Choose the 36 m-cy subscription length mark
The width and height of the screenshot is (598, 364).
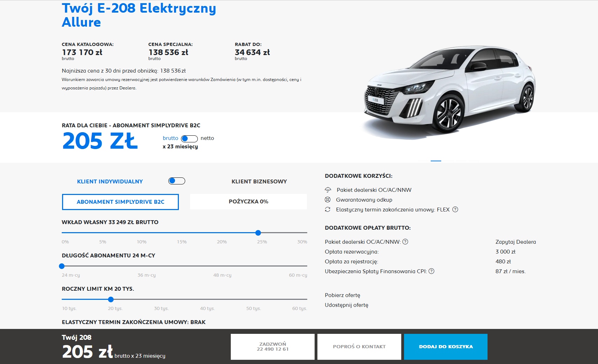click(x=147, y=275)
